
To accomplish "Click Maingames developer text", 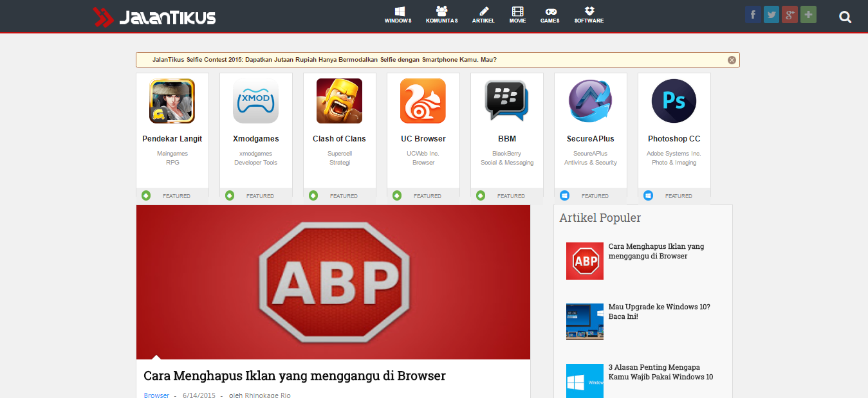I will coord(172,154).
